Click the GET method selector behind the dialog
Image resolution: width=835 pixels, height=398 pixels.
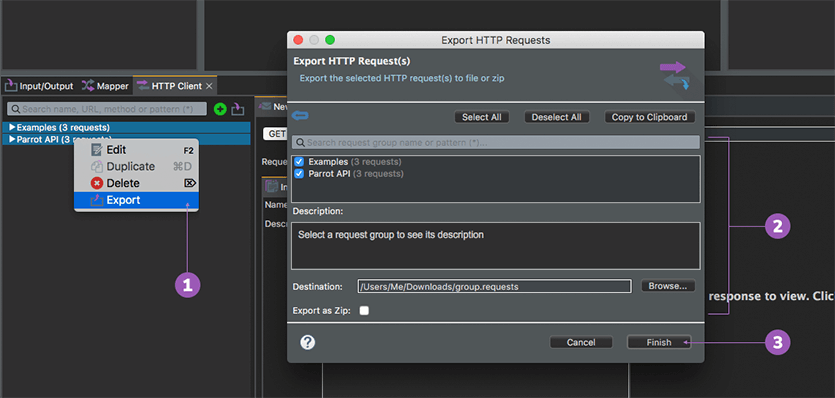point(275,134)
